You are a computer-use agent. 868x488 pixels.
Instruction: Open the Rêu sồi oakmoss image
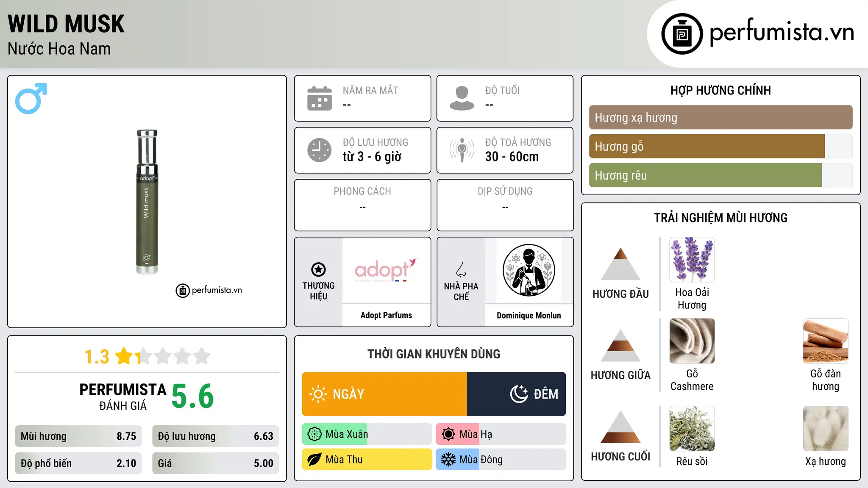(x=692, y=429)
